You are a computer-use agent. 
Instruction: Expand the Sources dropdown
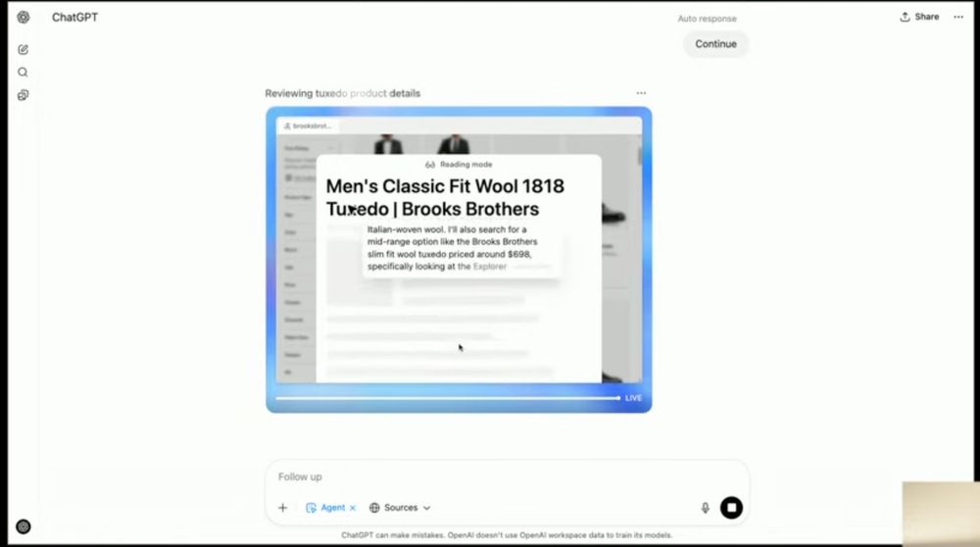click(x=400, y=508)
